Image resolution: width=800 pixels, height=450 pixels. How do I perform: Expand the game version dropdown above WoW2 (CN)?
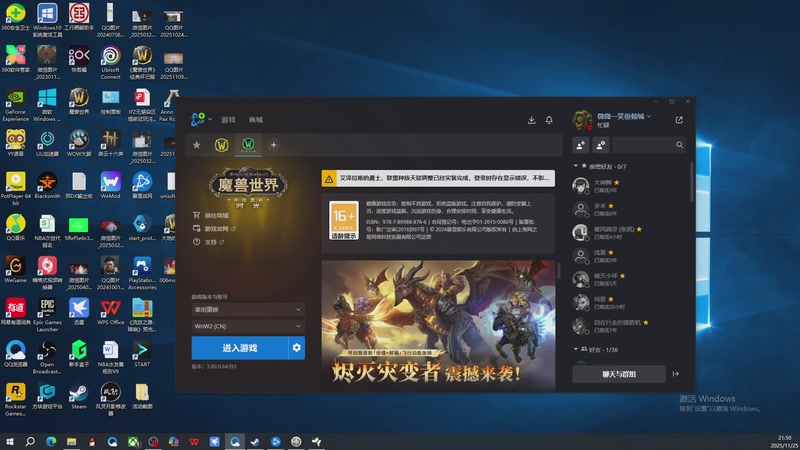[x=248, y=309]
